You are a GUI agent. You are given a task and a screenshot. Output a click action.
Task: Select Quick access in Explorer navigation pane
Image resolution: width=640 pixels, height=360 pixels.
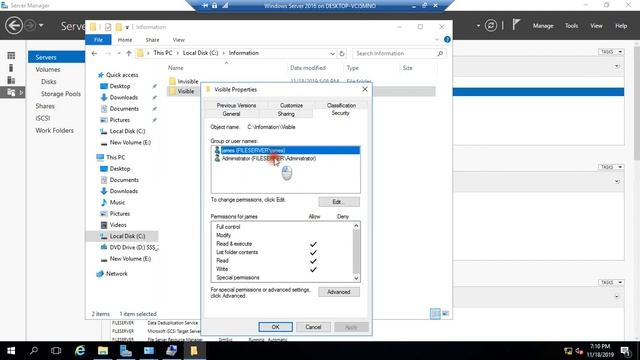click(x=122, y=75)
